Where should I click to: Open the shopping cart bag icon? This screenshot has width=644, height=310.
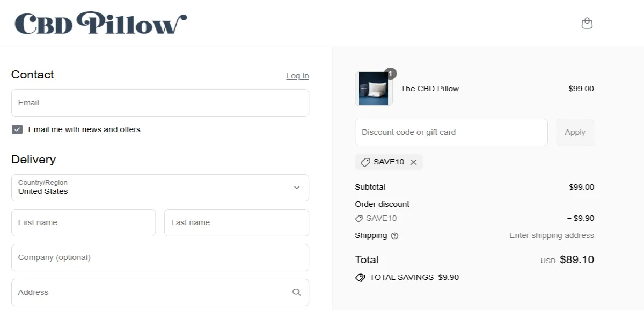point(587,23)
